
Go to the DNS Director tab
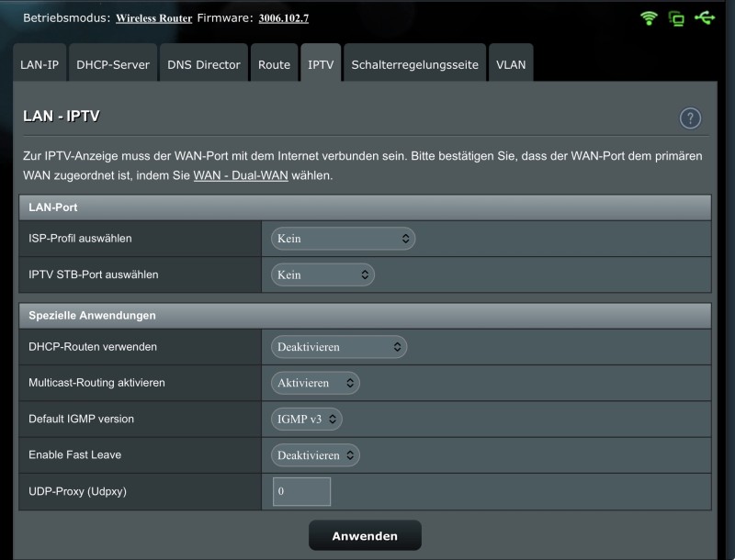[x=204, y=65]
